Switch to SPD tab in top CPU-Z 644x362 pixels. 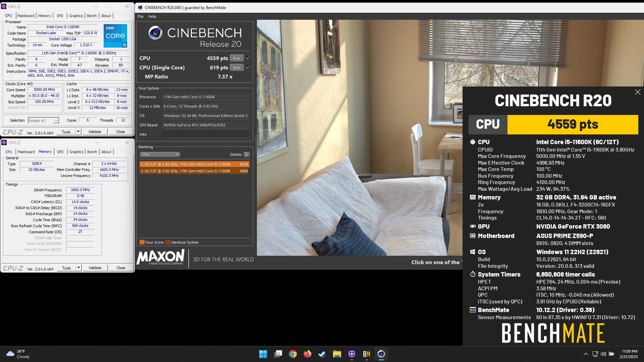click(x=60, y=16)
